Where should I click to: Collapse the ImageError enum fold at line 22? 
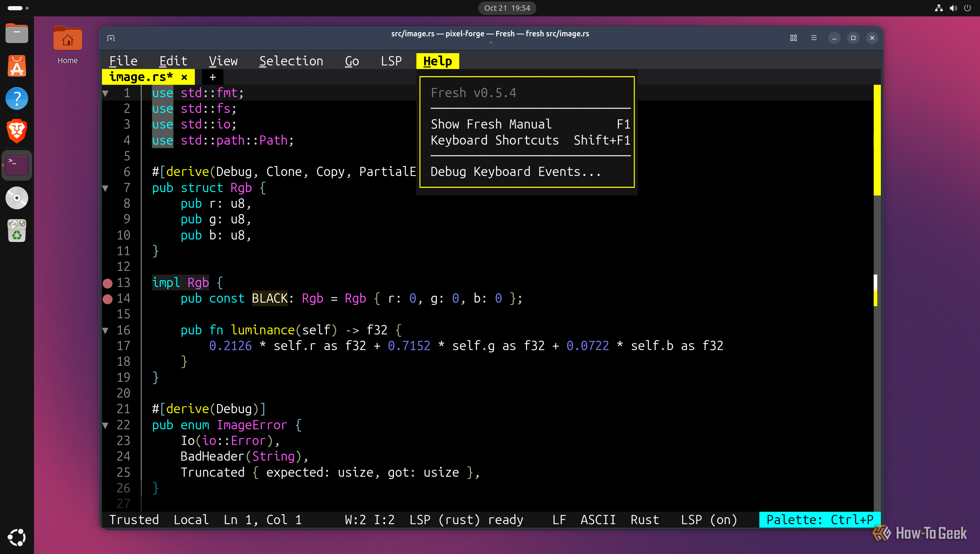click(x=105, y=425)
